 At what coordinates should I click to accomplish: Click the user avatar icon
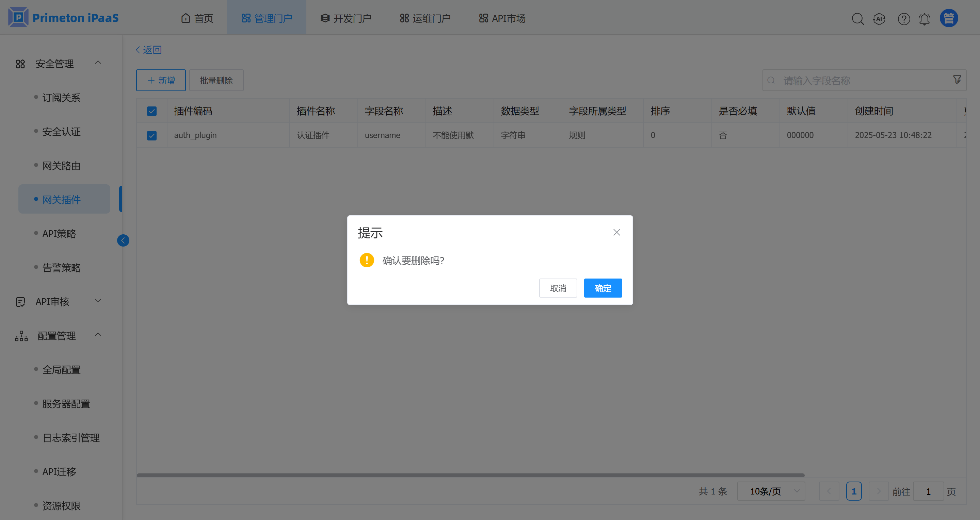click(x=949, y=18)
